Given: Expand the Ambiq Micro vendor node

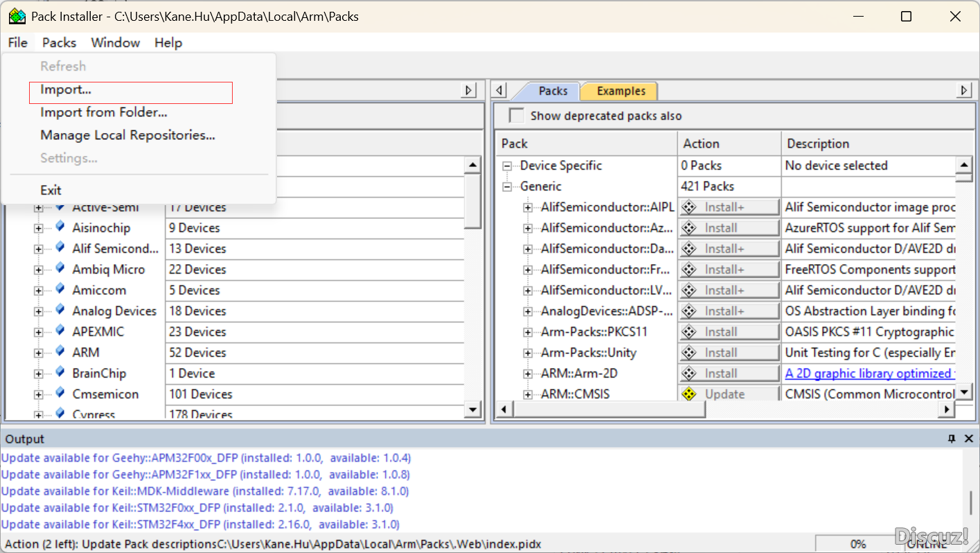Looking at the screenshot, I should 39,270.
